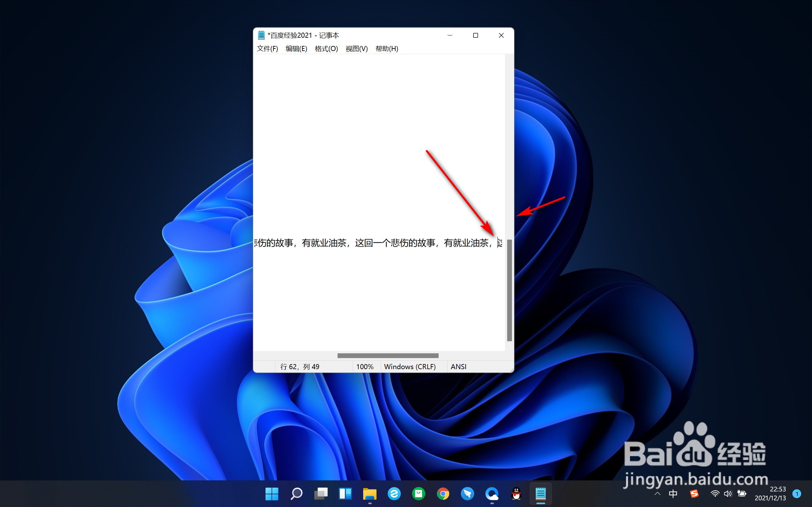Open the 帮助(H) menu

coord(386,48)
